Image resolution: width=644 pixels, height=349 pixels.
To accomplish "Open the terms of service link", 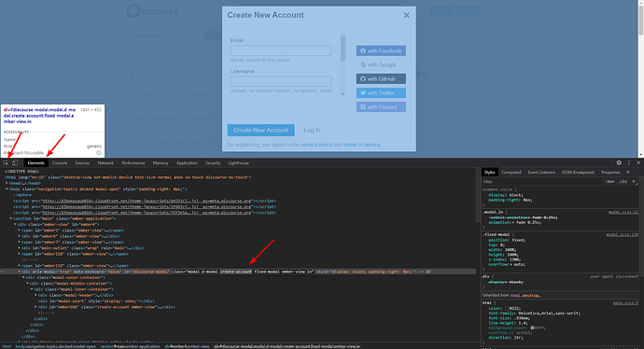I will point(362,145).
